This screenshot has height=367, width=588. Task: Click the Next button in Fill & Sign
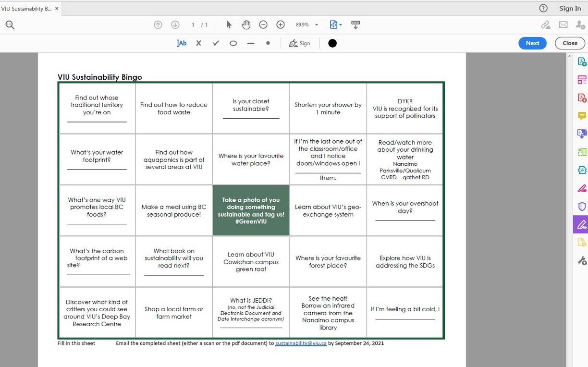coord(532,43)
